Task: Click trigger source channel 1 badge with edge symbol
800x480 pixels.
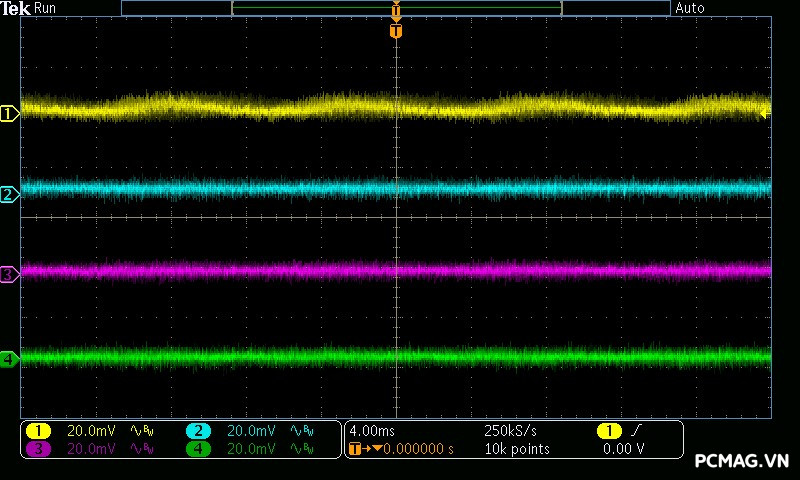Action: click(x=608, y=430)
